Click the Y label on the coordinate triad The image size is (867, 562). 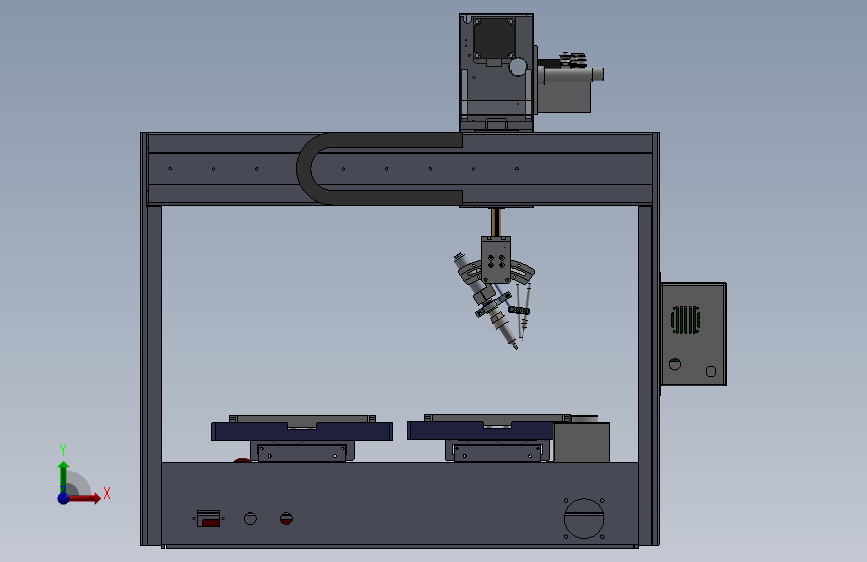[63, 450]
